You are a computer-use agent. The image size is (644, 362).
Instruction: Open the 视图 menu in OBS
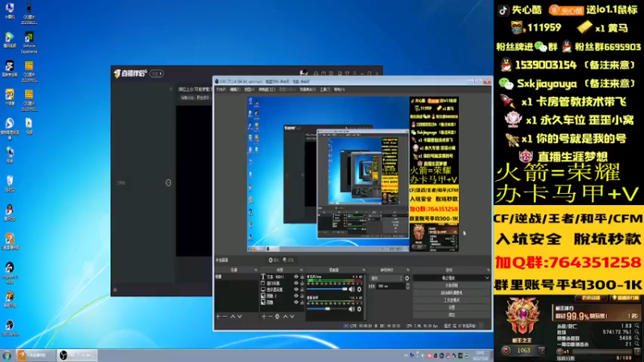249,89
